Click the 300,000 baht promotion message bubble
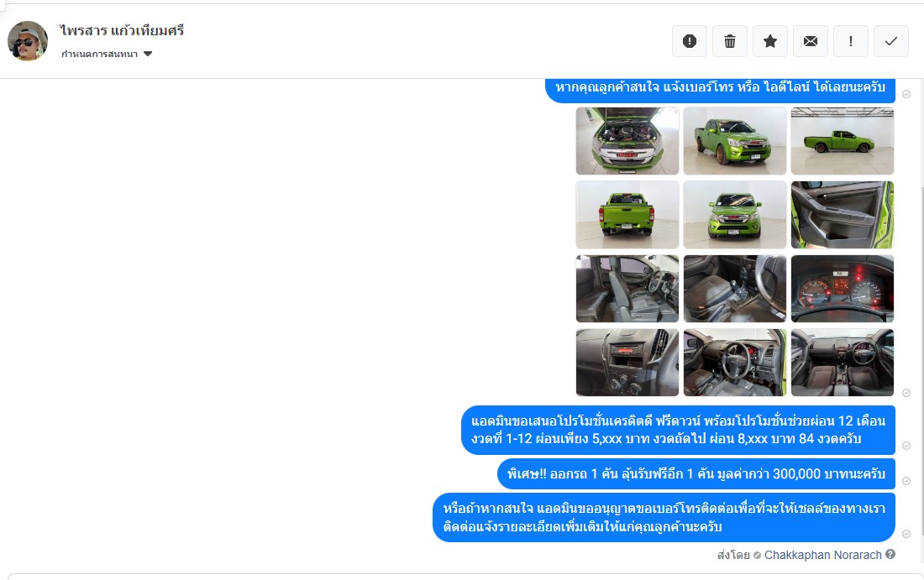924x580 pixels. coord(696,474)
